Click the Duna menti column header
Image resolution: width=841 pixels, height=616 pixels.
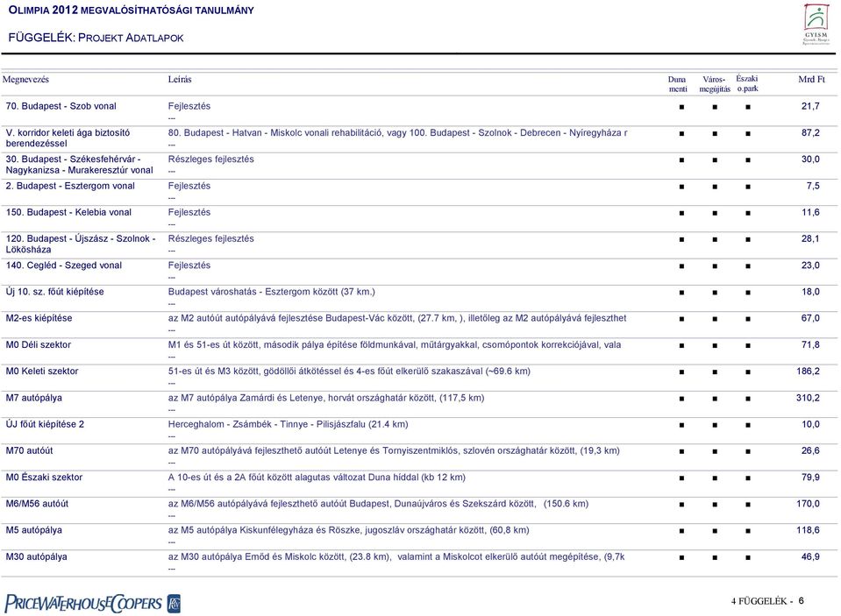point(677,84)
